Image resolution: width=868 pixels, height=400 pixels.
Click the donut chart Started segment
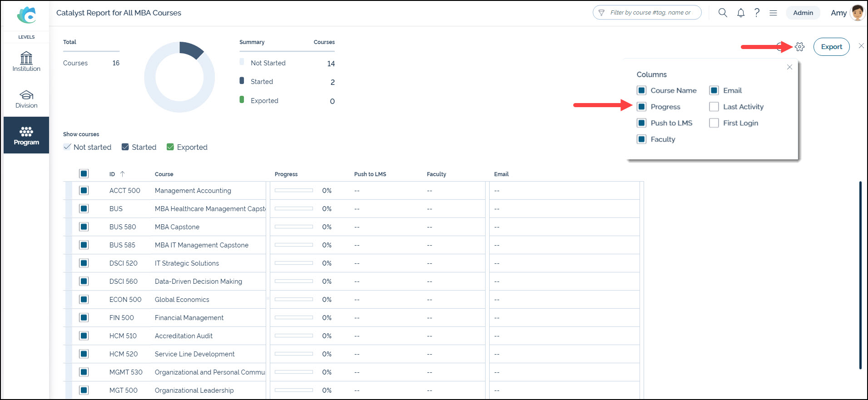[x=191, y=49]
